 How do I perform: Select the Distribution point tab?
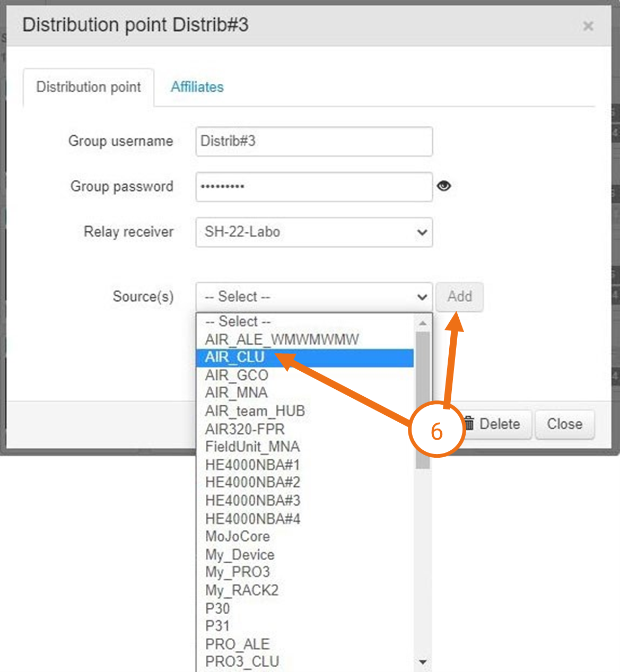(x=89, y=87)
